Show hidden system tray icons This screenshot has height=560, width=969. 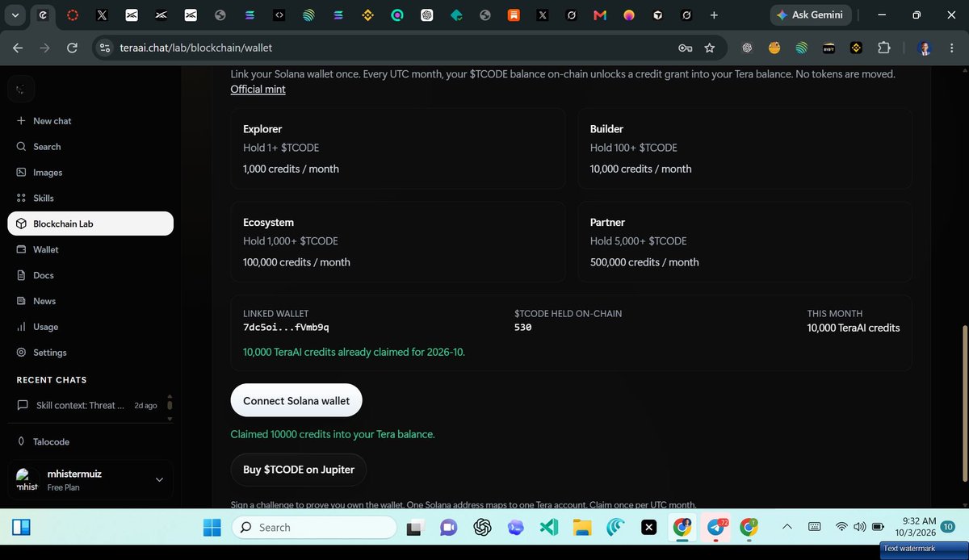(x=787, y=527)
